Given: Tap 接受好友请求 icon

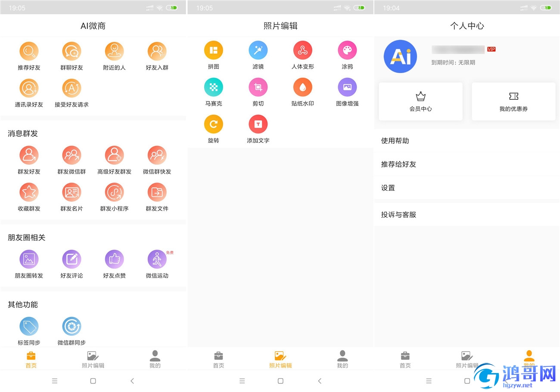Looking at the screenshot, I should (x=72, y=88).
